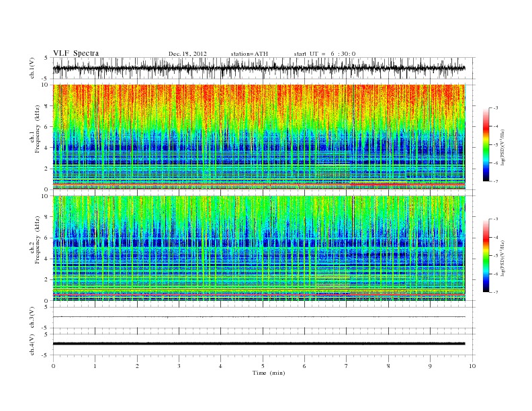Click the ch.1 spectrogram color scale bar
The image size is (532, 411).
[486, 144]
